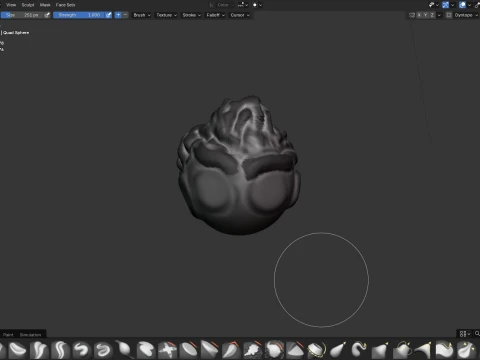Screen dimensions: 480x360
Task: Switch to the Simulation brush tab
Action: pyautogui.click(x=30, y=335)
